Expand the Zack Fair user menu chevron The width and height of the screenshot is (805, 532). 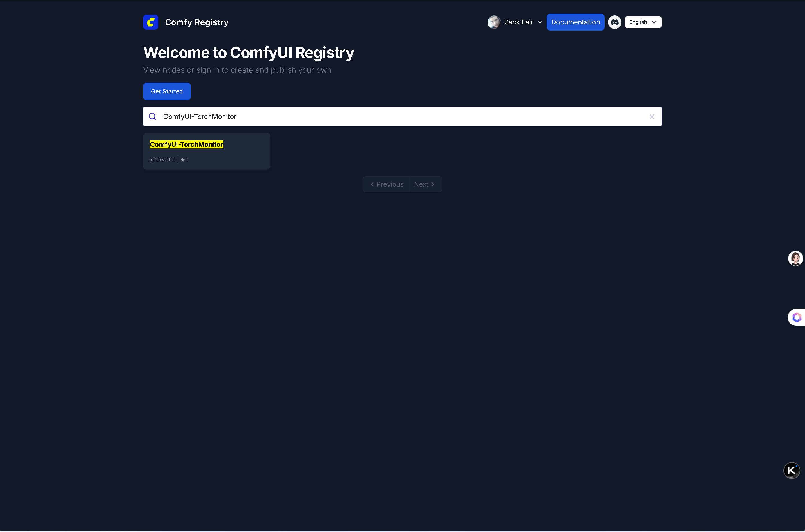(540, 22)
